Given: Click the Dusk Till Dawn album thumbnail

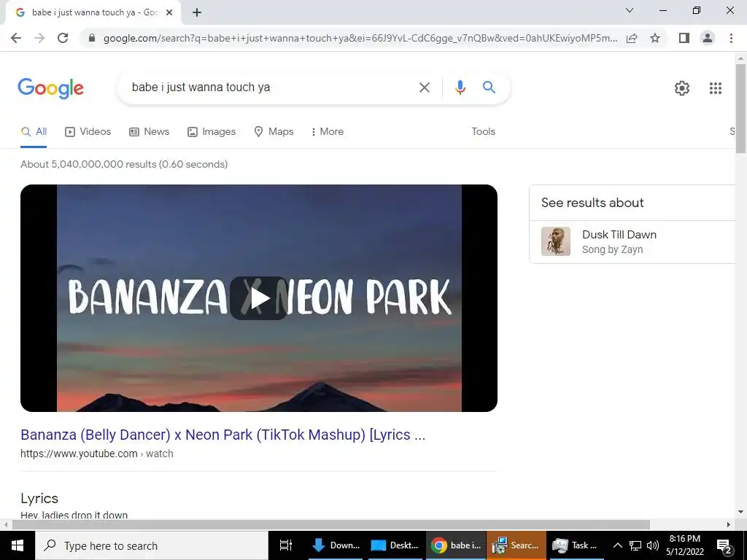Looking at the screenshot, I should 555,241.
